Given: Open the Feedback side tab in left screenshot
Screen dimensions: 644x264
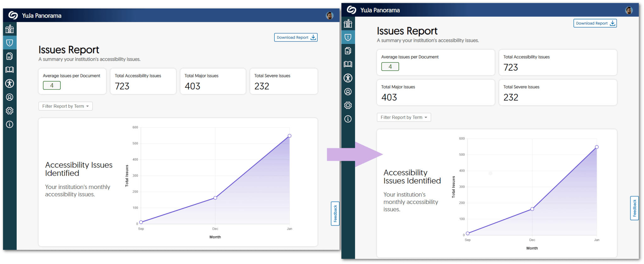Looking at the screenshot, I should (x=335, y=213).
